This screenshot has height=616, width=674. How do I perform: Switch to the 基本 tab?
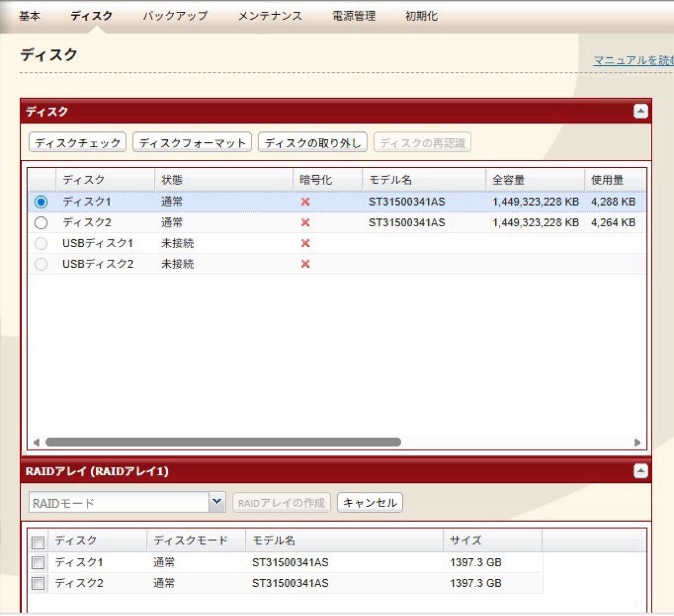[x=29, y=16]
